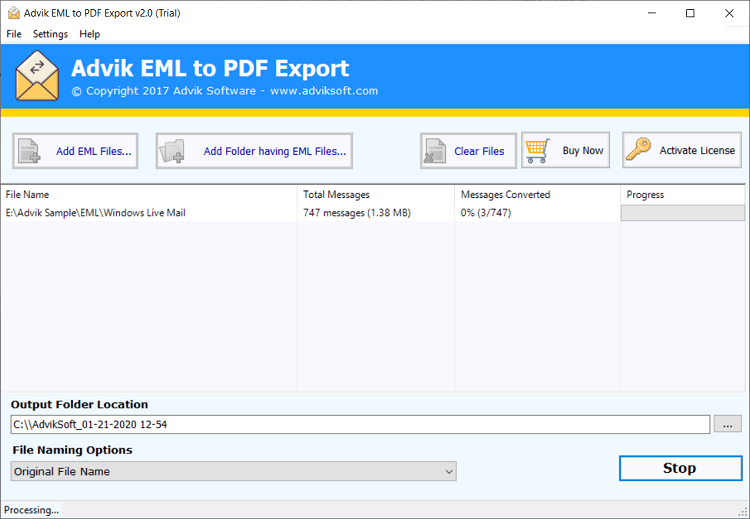Screen dimensions: 750x519
Task: Open the File menu
Action: pyautogui.click(x=14, y=34)
